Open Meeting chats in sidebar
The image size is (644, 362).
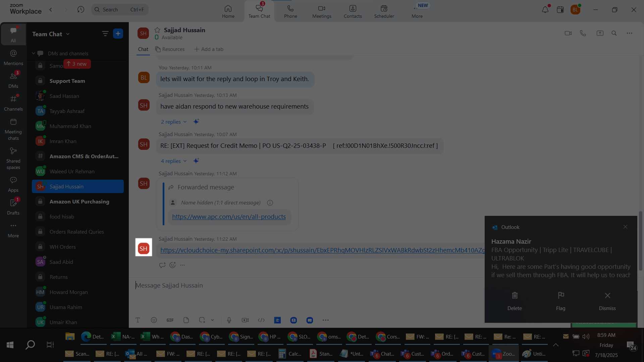[x=13, y=129]
